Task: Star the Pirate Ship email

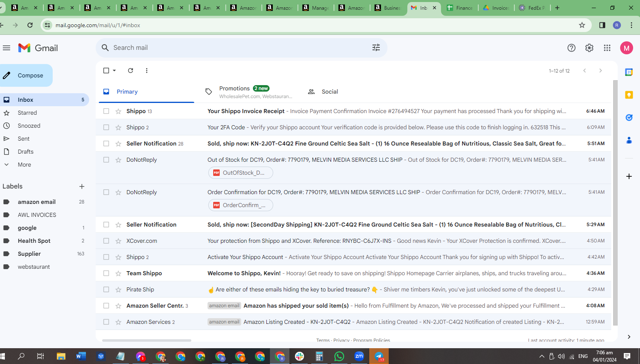Action: (x=118, y=289)
